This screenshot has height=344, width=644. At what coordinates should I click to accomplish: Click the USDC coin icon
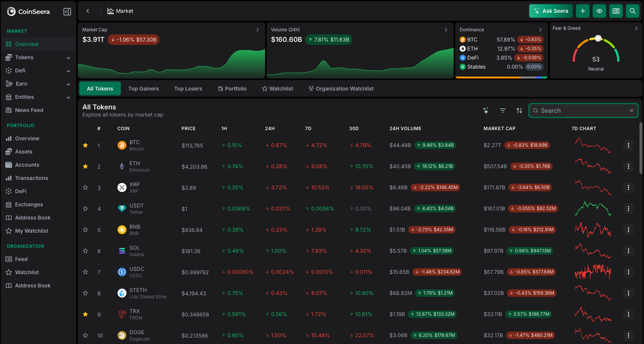pos(122,272)
